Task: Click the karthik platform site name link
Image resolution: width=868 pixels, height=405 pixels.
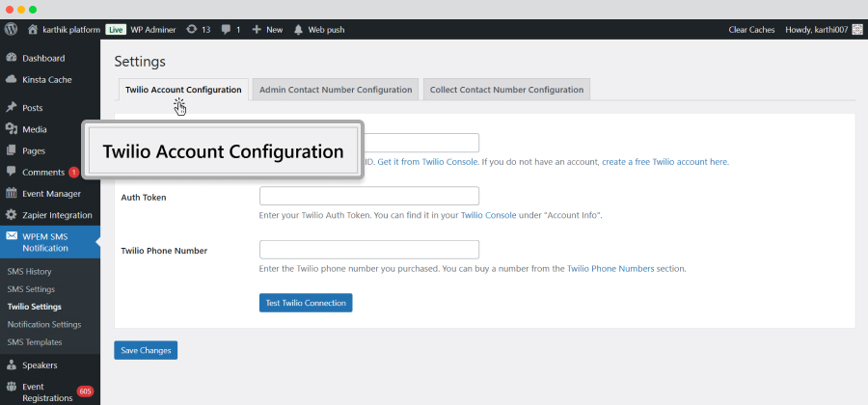Action: 71,30
